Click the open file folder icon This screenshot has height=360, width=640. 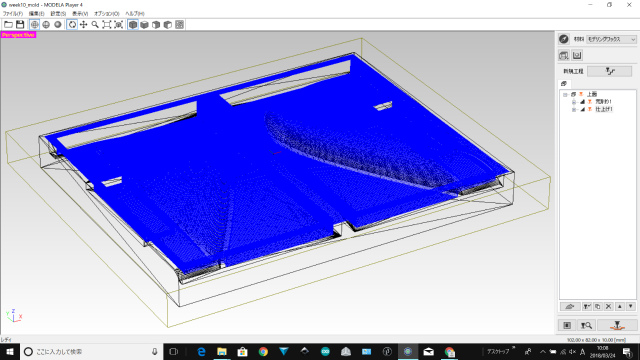point(8,24)
